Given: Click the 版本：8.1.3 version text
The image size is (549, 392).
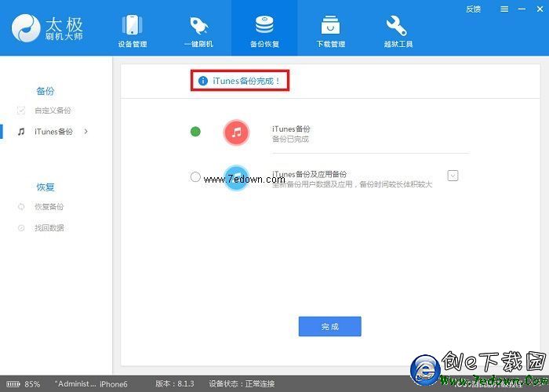Looking at the screenshot, I should coord(175,384).
